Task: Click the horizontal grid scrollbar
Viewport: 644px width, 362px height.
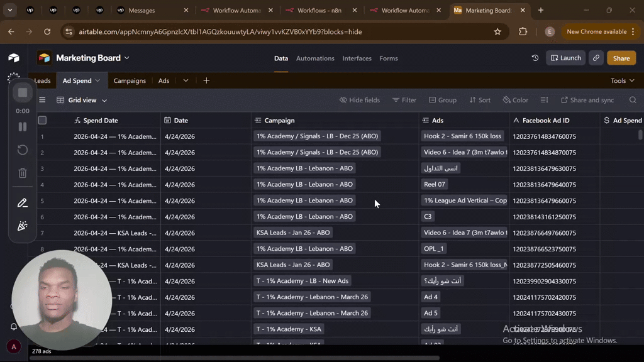Action: pos(234,358)
